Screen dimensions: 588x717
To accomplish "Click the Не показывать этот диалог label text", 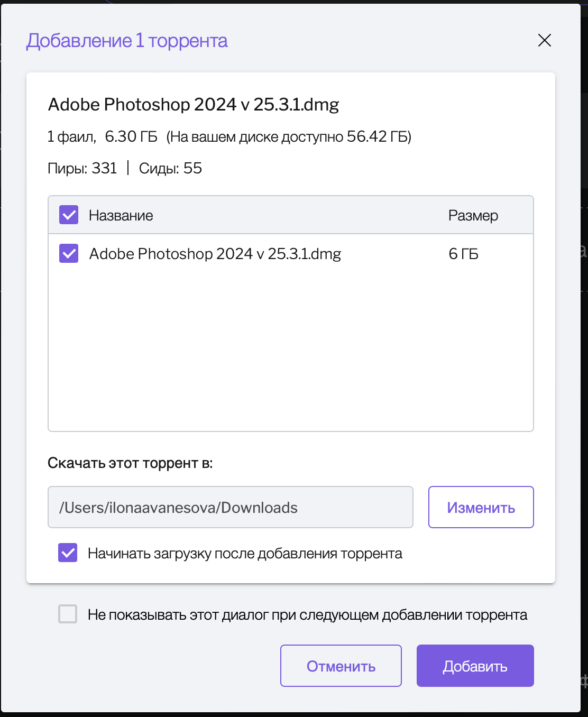I will (307, 615).
